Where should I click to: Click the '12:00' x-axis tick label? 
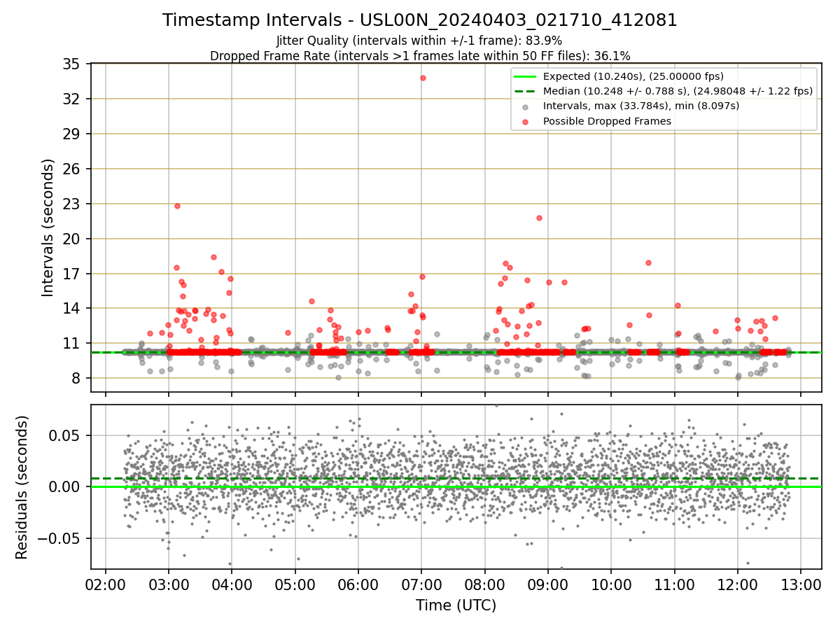pyautogui.click(x=738, y=584)
